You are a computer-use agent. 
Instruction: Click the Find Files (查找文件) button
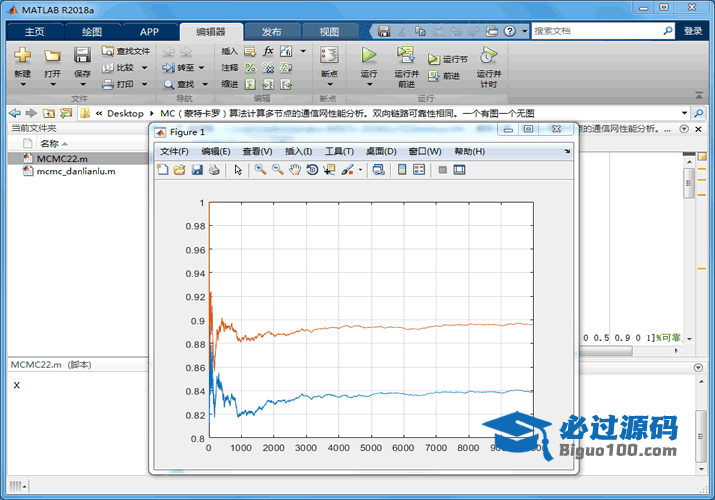pos(126,51)
